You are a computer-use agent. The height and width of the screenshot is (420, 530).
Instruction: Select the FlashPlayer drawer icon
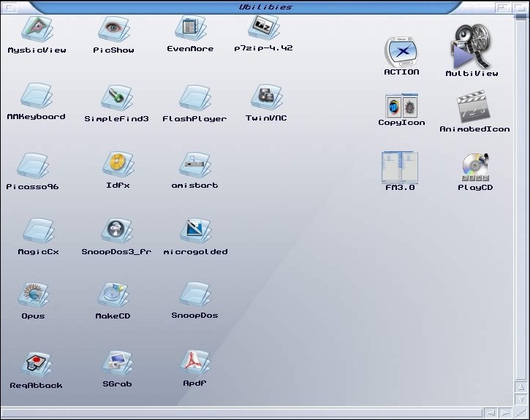point(195,98)
